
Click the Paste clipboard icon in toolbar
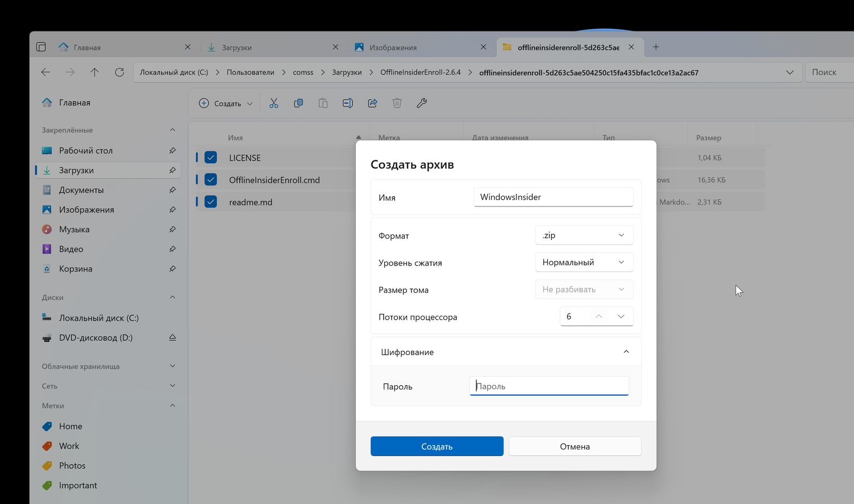click(x=323, y=103)
